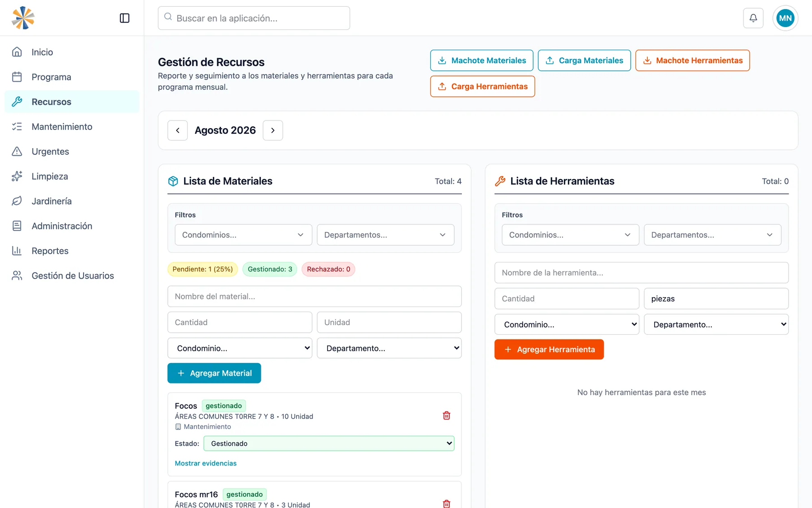Download Machote Materiales
Viewport: 812px width, 508px height.
point(482,61)
